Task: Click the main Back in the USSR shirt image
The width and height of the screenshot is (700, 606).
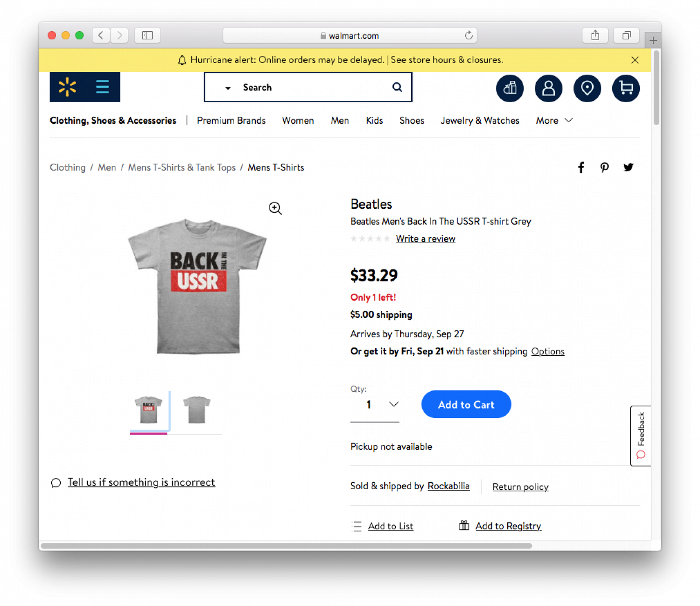Action: [197, 287]
